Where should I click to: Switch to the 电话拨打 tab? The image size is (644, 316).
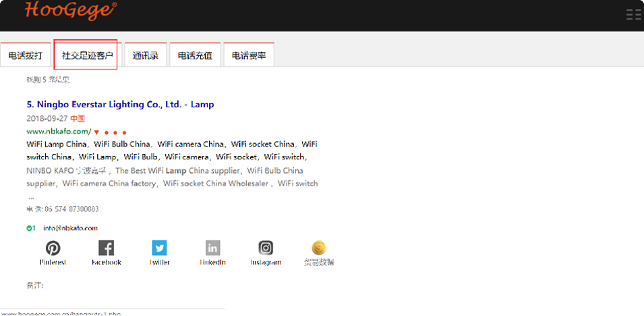click(25, 55)
